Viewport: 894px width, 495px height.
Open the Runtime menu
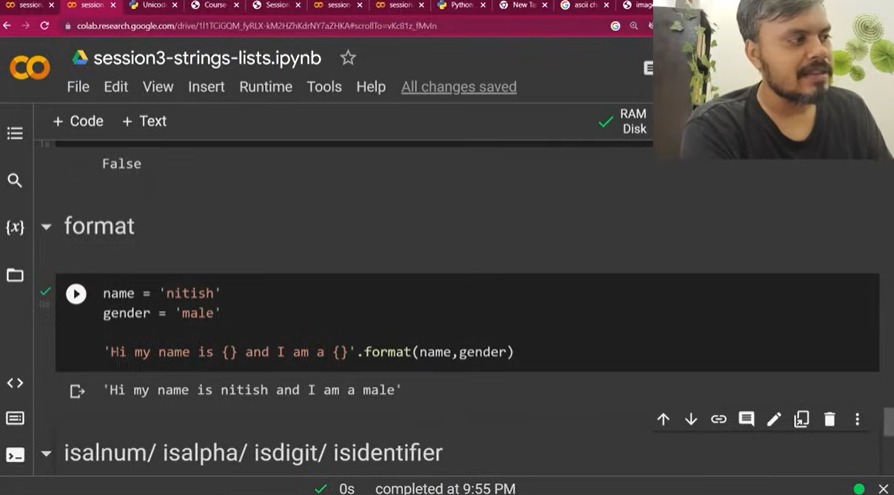[266, 87]
